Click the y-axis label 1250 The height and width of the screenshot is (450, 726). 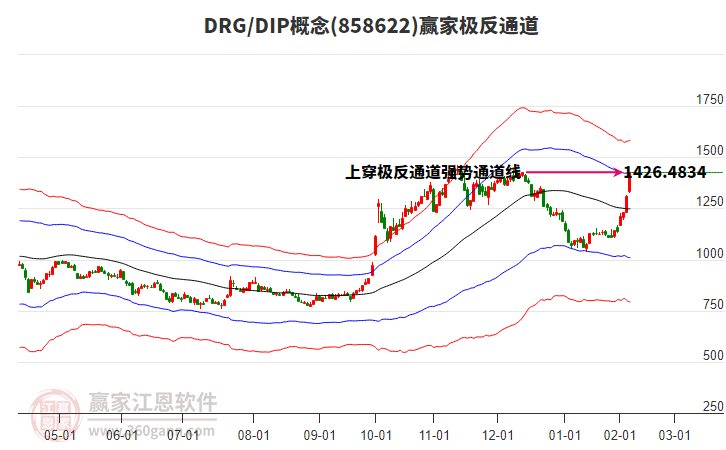tap(709, 202)
